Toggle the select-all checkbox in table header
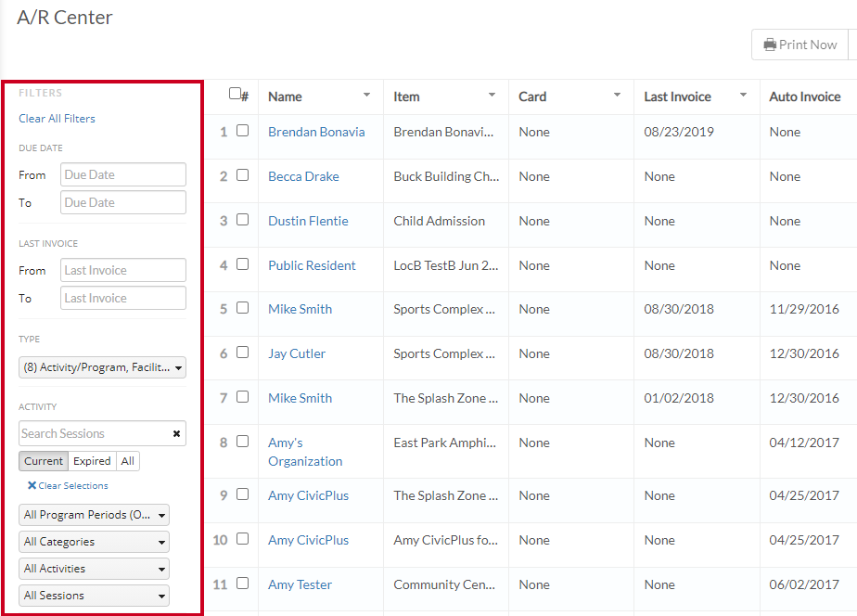This screenshot has height=616, width=857. [235, 94]
